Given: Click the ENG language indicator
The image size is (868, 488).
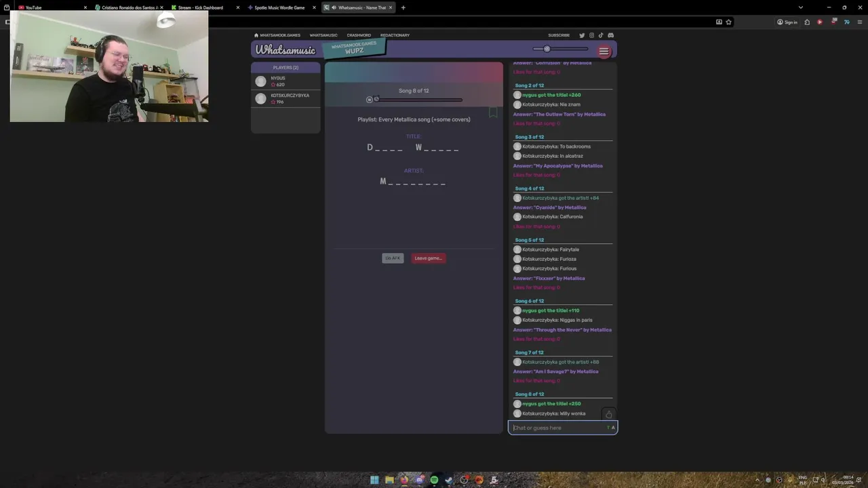Looking at the screenshot, I should [x=803, y=480].
